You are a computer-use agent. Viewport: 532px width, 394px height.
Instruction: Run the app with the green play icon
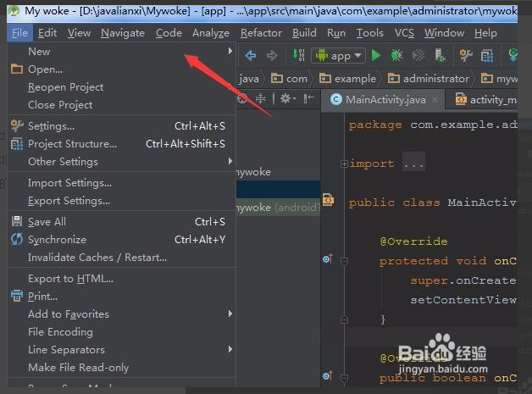tap(376, 55)
